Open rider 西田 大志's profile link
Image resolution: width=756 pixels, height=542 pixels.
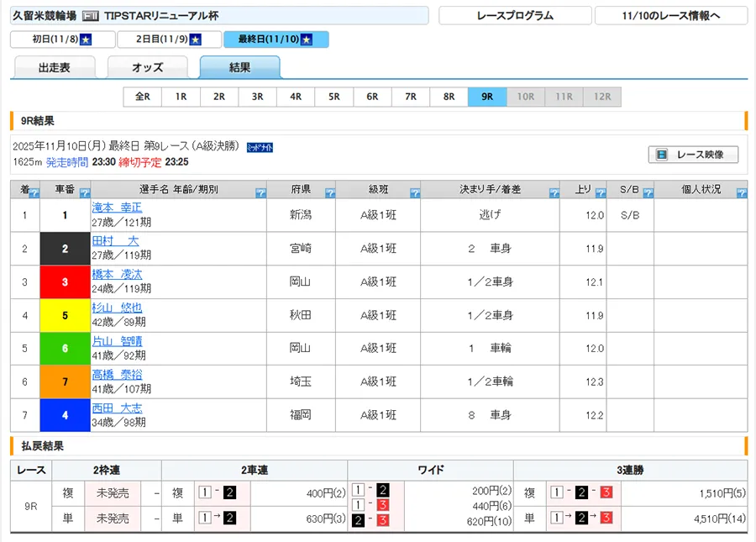point(117,408)
